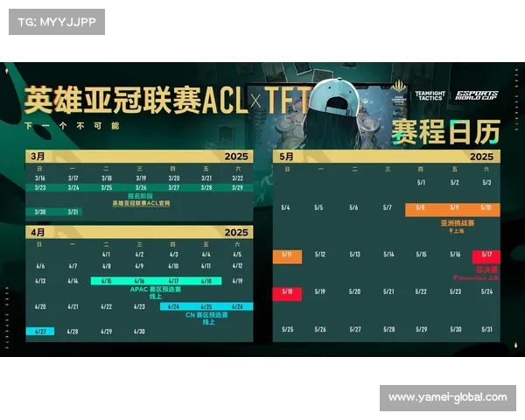Click the cyan 4/27 date cell
Viewport: 525px width, 420px height.
pos(40,332)
